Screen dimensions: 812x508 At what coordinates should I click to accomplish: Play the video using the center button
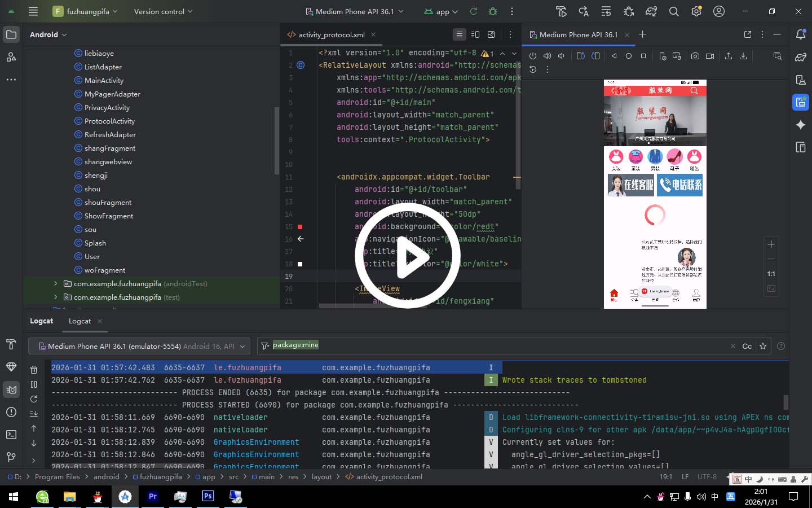(407, 257)
